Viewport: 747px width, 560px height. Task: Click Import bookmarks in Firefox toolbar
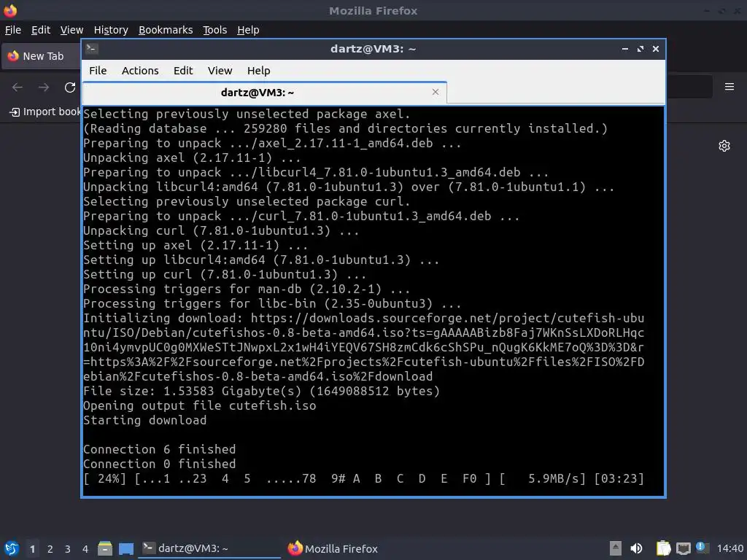[x=45, y=112]
